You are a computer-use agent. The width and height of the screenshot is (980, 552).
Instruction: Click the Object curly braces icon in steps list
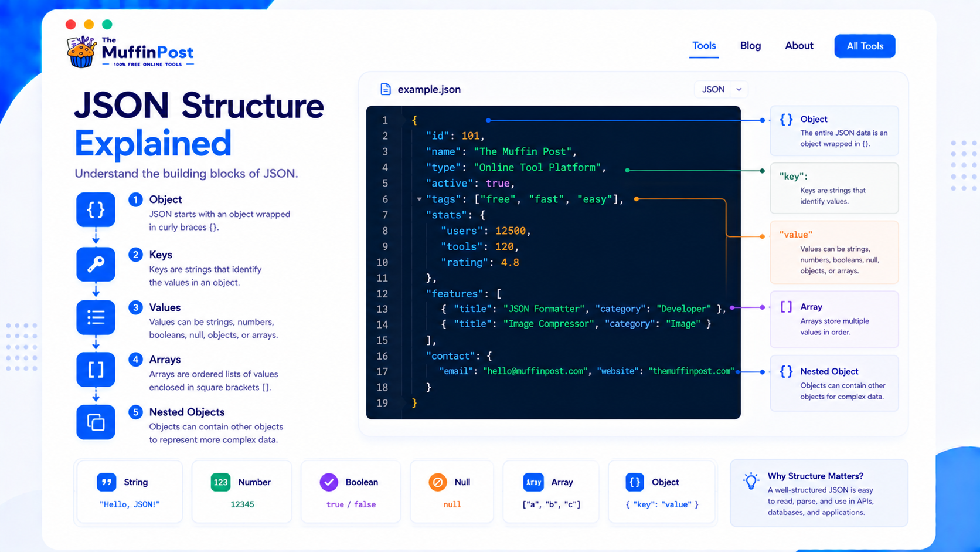(x=96, y=209)
